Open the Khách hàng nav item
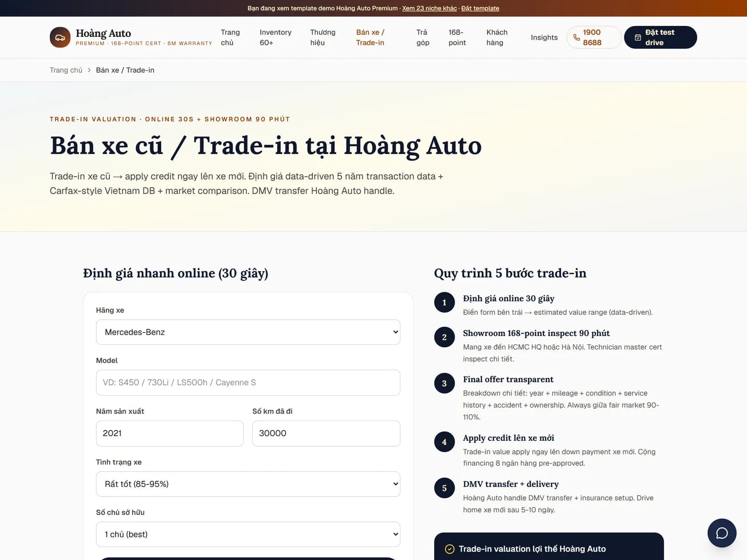Viewport: 747px width, 560px height. [497, 37]
